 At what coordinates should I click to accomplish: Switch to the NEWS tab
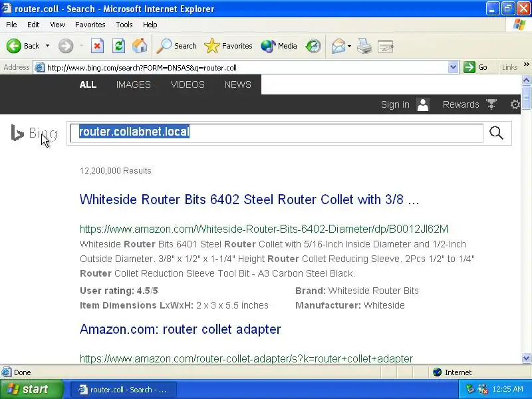click(238, 84)
